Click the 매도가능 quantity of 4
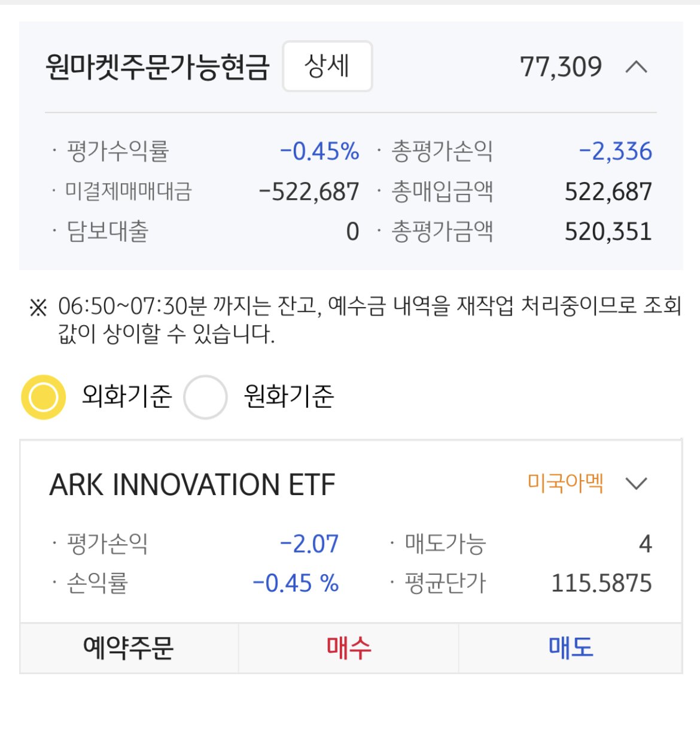700x746 pixels. pos(645,544)
